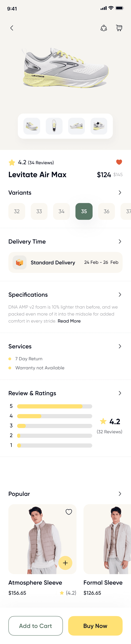The width and height of the screenshot is (131, 644).
Task: Tap the battery icon in status bar
Action: click(x=119, y=8)
